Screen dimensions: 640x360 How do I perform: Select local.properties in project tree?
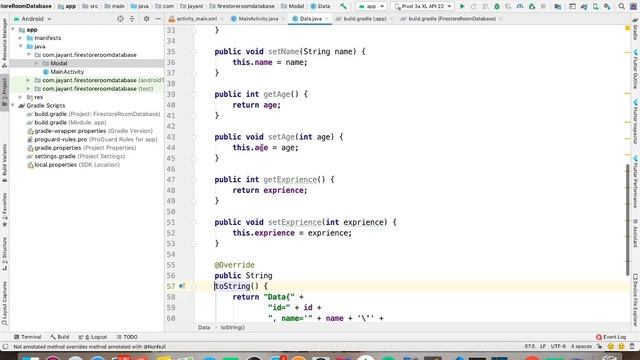click(x=56, y=165)
